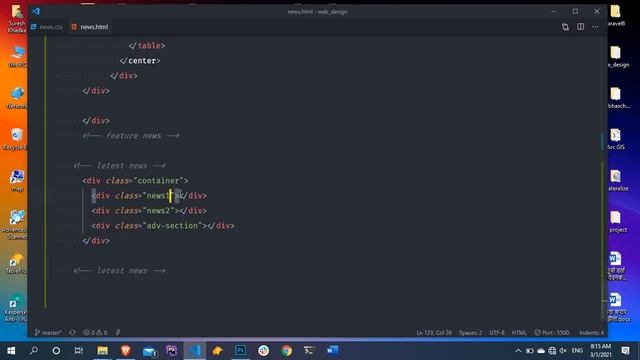Screen dimensions: 640x360
Task: Change file encoding UTF-8
Action: click(497, 333)
